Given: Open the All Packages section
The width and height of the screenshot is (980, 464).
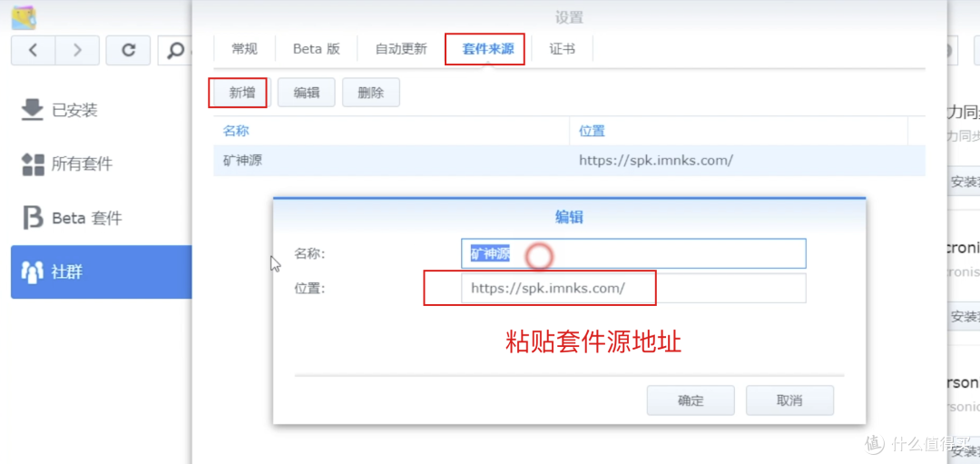Looking at the screenshot, I should coord(102,164).
